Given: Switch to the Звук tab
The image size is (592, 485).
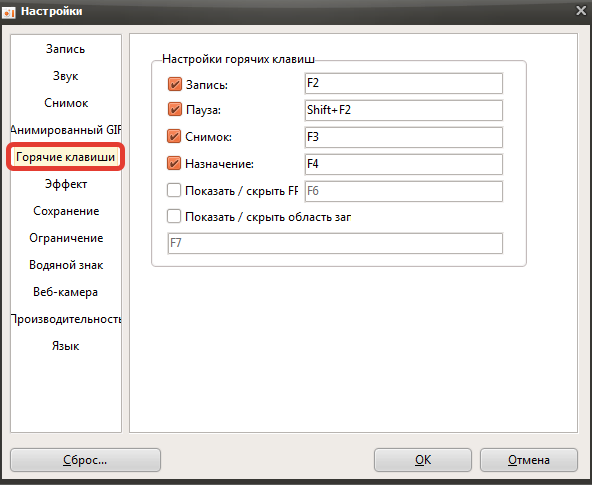Looking at the screenshot, I should (66, 76).
